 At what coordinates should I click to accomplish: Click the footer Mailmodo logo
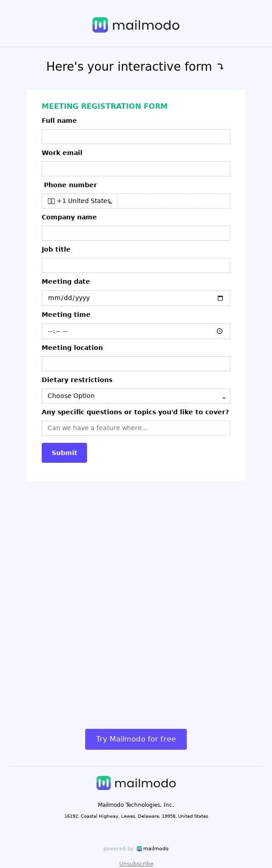tap(136, 783)
